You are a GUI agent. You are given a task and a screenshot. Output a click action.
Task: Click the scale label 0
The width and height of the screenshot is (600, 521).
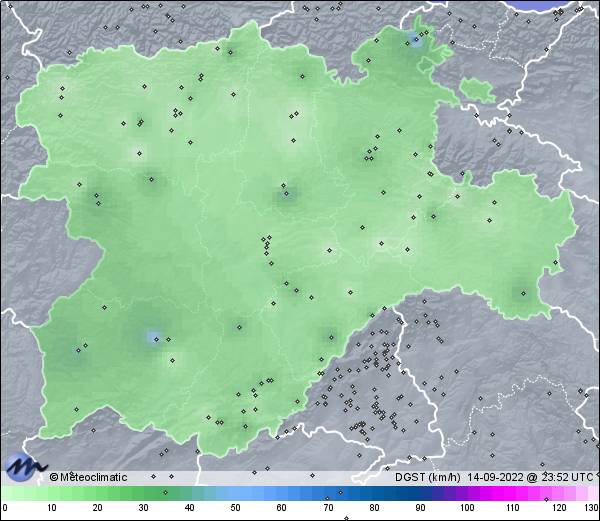(x=5, y=508)
